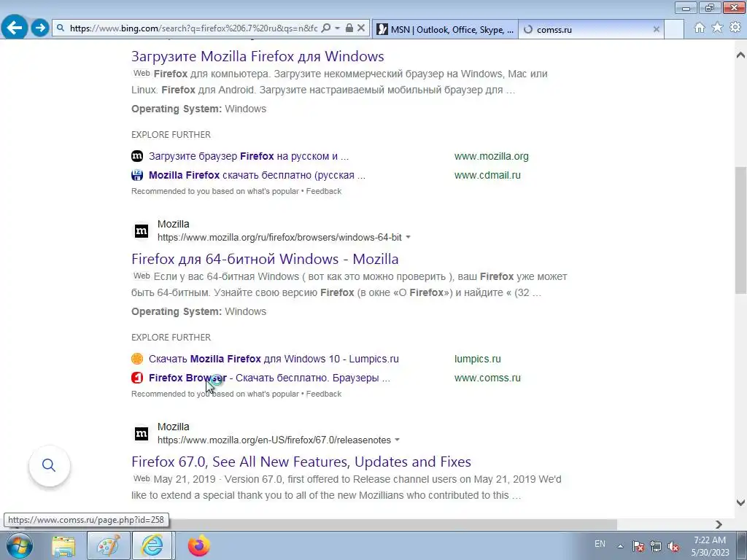Open network tray icon
Screen dimensions: 747x560
(x=656, y=546)
